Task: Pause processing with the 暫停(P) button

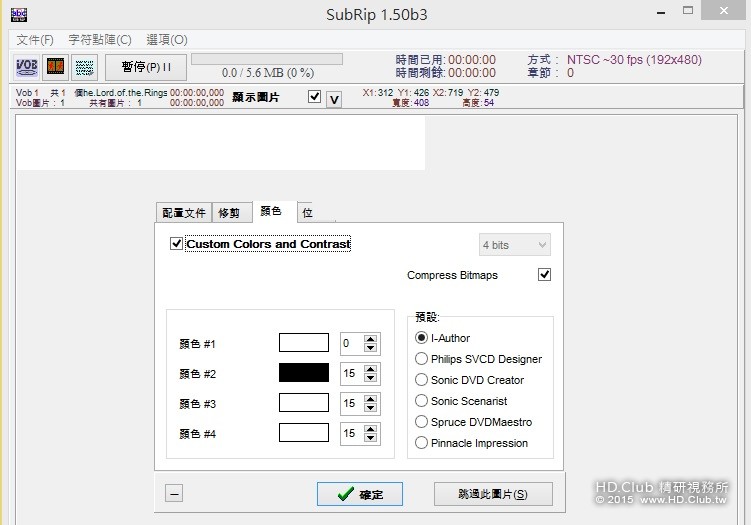Action: [146, 67]
